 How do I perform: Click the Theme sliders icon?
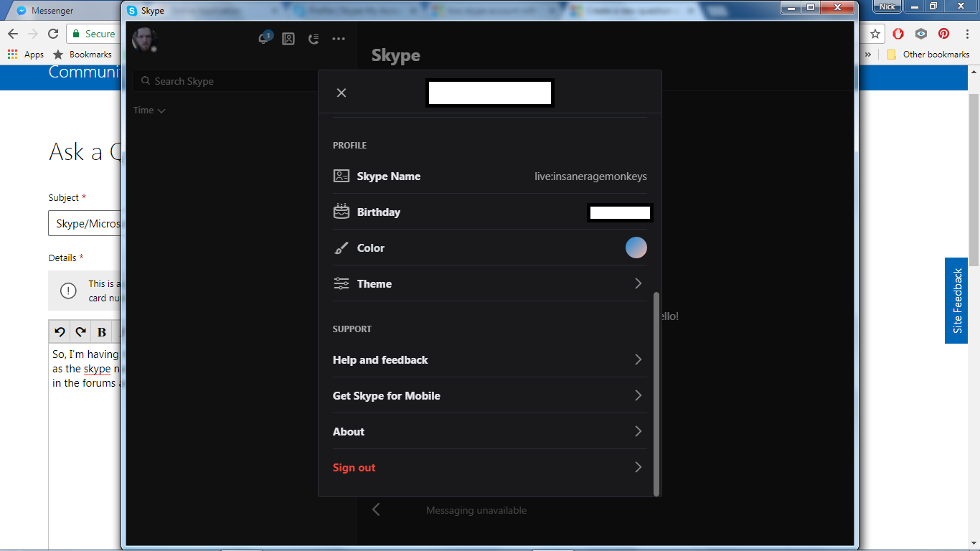[x=341, y=283]
